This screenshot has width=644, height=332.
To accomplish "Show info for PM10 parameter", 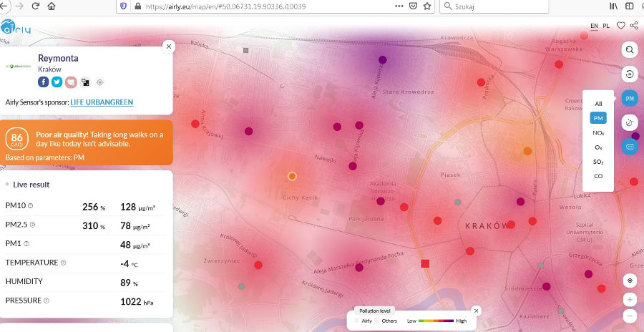I will click(30, 206).
